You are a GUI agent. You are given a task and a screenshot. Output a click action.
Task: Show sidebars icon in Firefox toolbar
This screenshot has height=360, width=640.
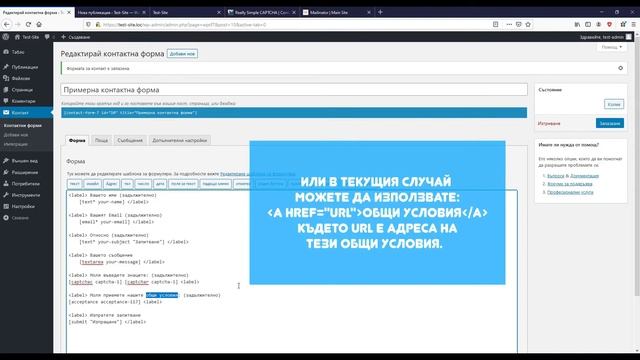(x=588, y=24)
